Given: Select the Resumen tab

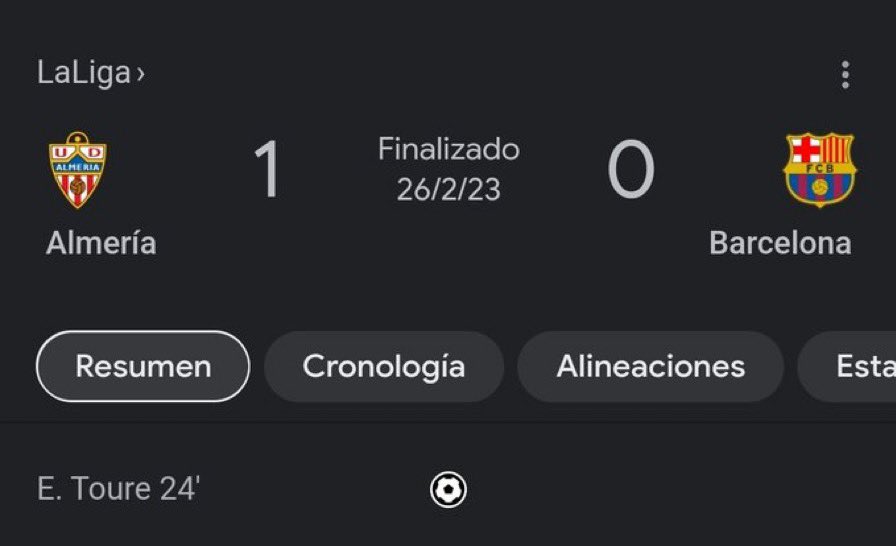Looking at the screenshot, I should click(143, 366).
